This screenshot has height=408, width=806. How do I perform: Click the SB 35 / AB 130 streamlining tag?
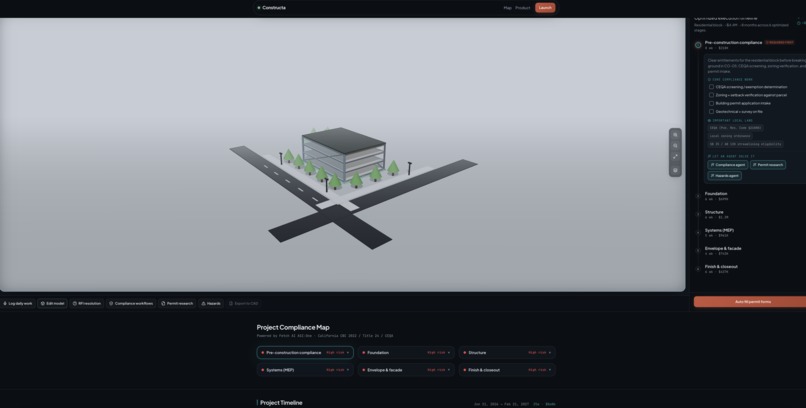(745, 144)
